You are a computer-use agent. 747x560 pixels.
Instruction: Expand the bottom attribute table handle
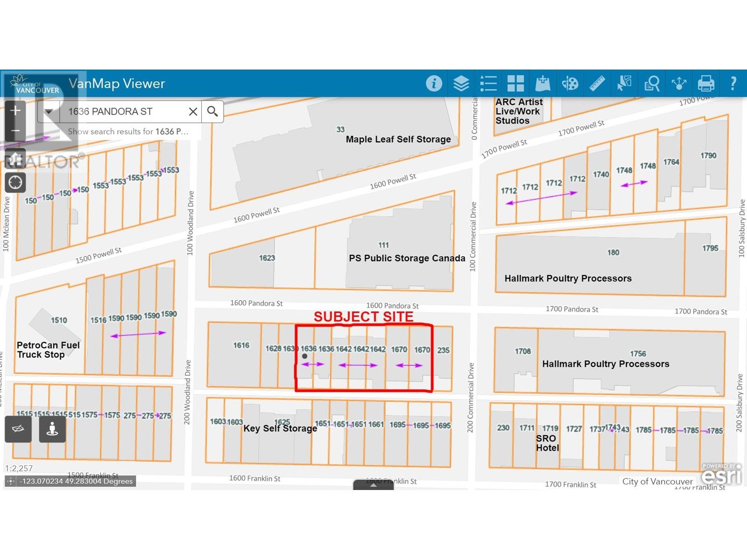(373, 485)
